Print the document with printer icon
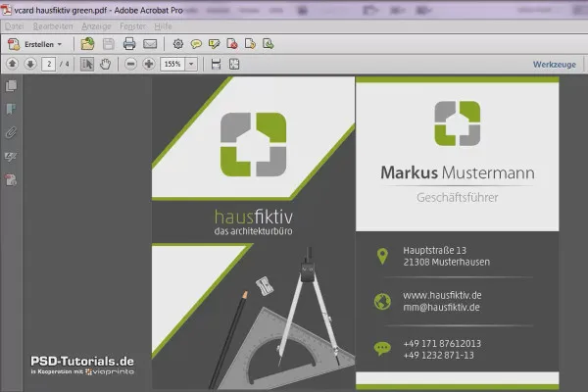Image resolution: width=588 pixels, height=392 pixels. coord(129,44)
